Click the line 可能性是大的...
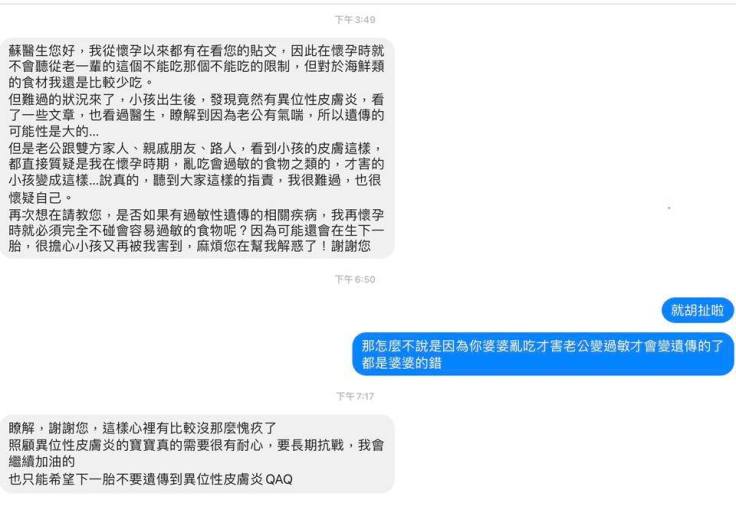 point(54,132)
